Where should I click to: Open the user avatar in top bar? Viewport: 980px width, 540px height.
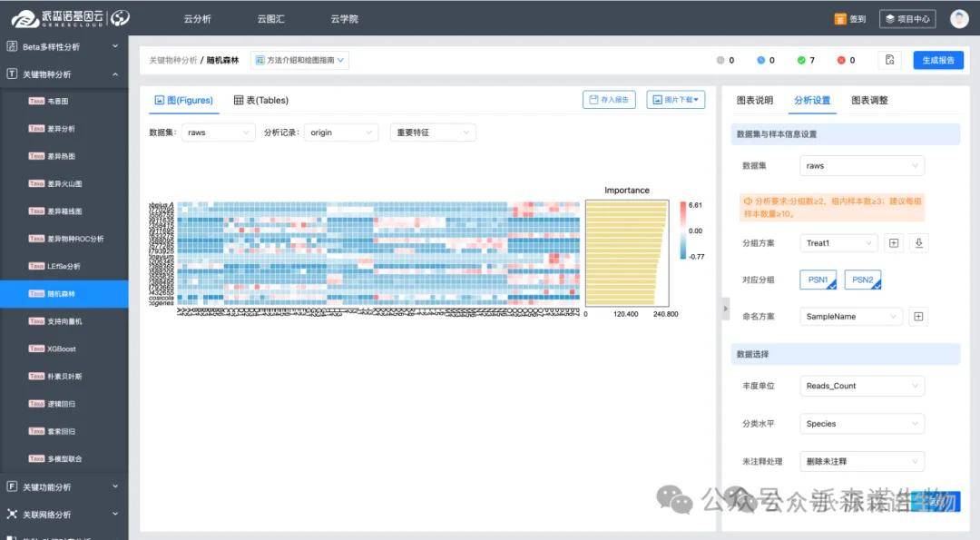pyautogui.click(x=959, y=18)
